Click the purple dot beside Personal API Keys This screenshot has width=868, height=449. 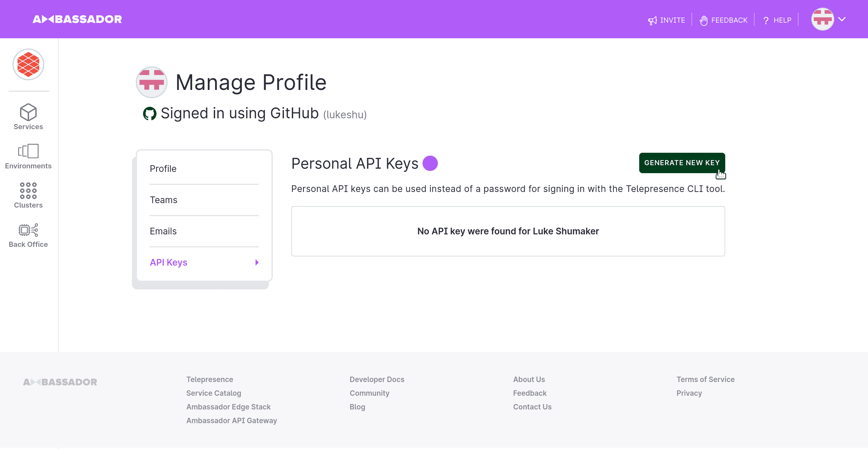pos(430,164)
